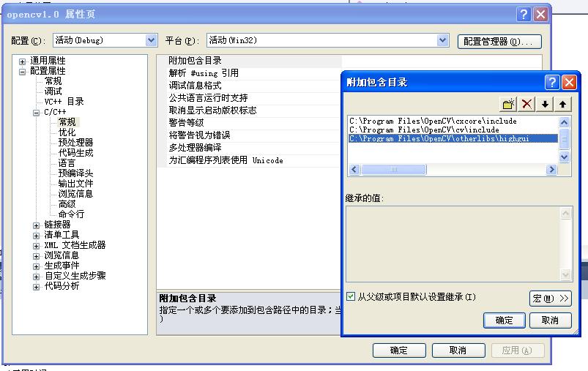Select 命令行 tree item
Screen dimensions: 588x371
point(71,214)
